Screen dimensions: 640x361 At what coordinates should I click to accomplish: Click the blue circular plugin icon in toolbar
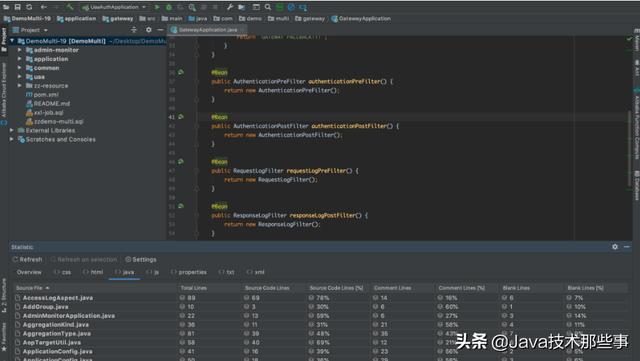point(291,7)
